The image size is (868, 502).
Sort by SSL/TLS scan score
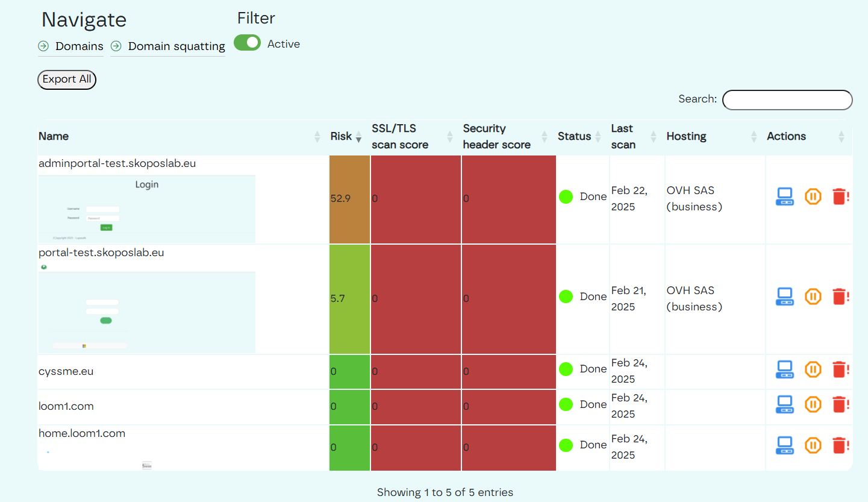(416, 137)
